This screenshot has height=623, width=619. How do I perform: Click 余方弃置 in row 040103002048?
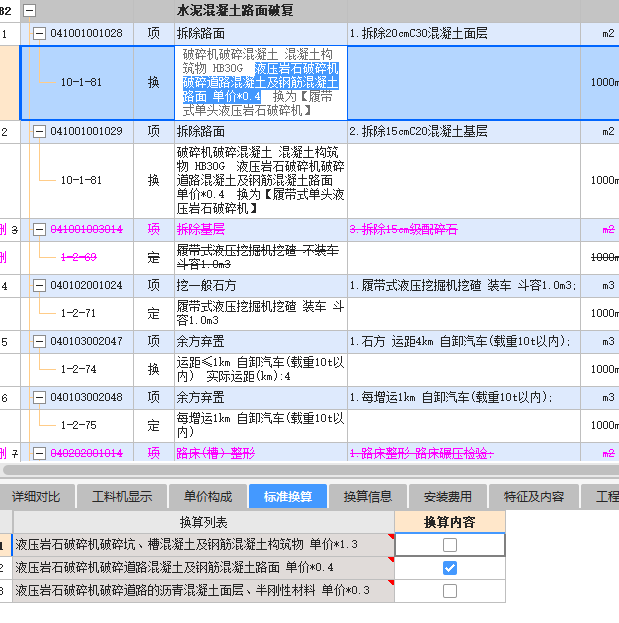click(261, 398)
